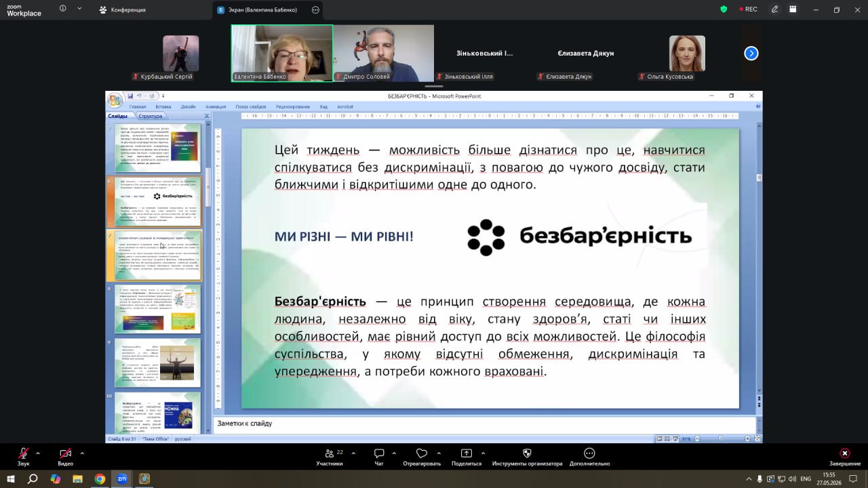
Task: Click the PowerPoint Office button
Action: pyautogui.click(x=115, y=100)
